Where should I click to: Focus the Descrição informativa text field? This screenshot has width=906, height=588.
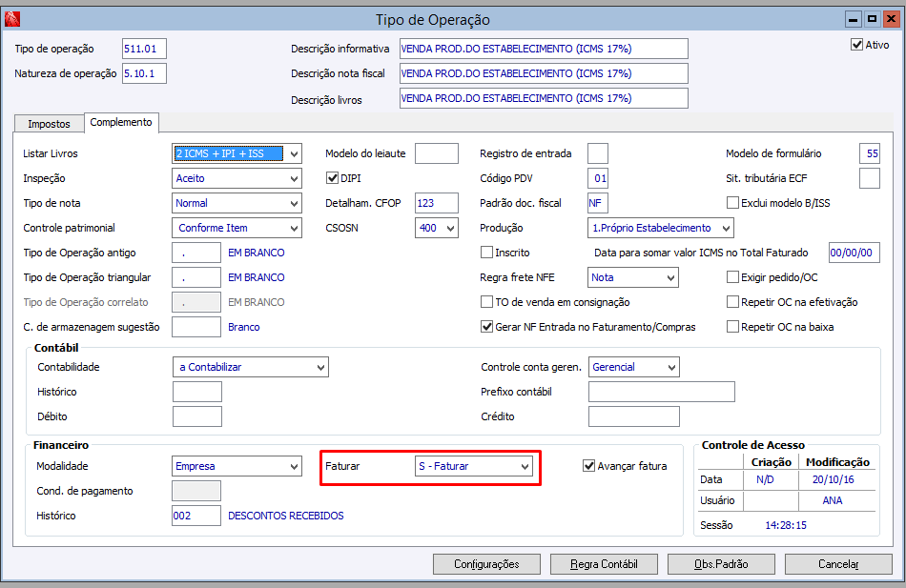point(543,49)
